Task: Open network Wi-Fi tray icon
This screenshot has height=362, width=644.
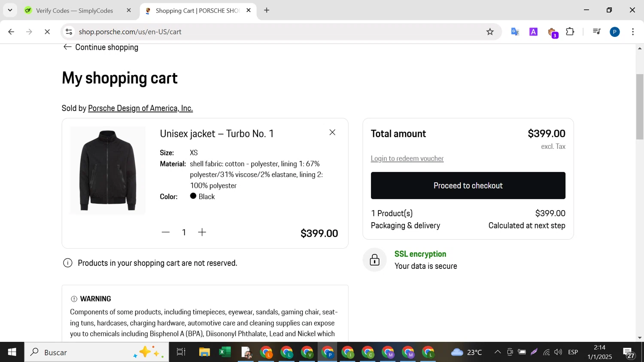Action: pyautogui.click(x=546, y=352)
